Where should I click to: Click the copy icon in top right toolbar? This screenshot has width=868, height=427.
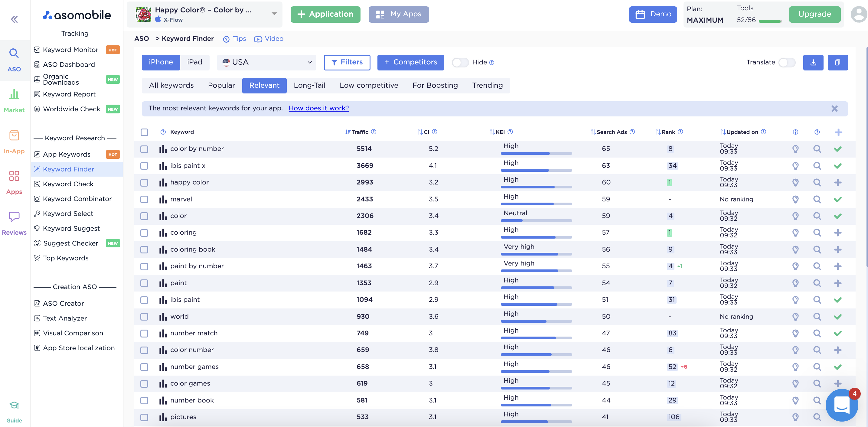838,62
